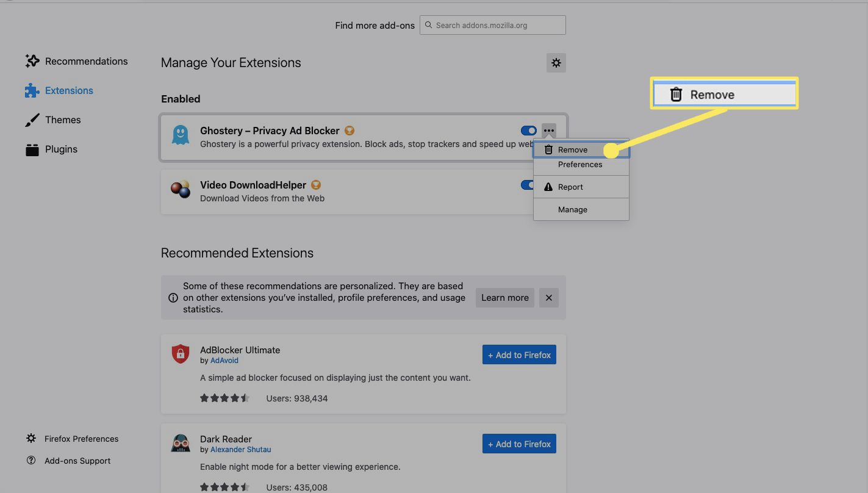The width and height of the screenshot is (868, 493).
Task: Disable the Ghostery extension toggle
Action: tap(529, 131)
